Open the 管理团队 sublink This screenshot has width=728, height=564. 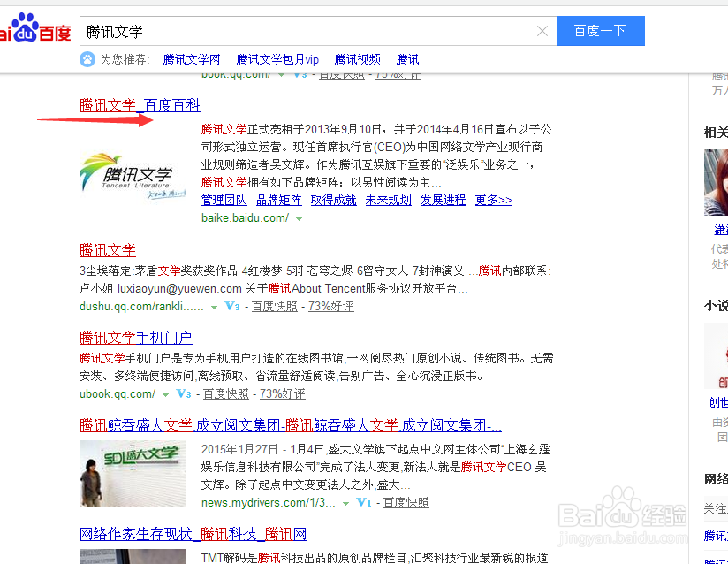pyautogui.click(x=224, y=201)
